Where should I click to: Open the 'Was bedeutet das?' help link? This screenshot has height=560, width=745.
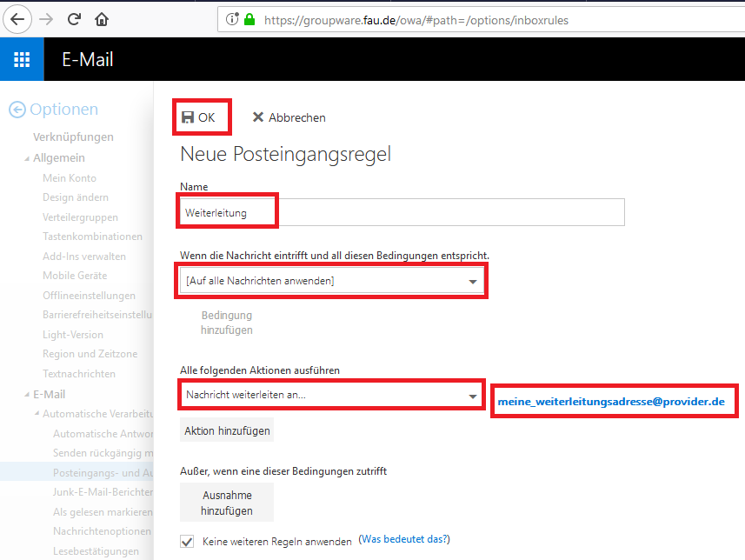coord(404,540)
